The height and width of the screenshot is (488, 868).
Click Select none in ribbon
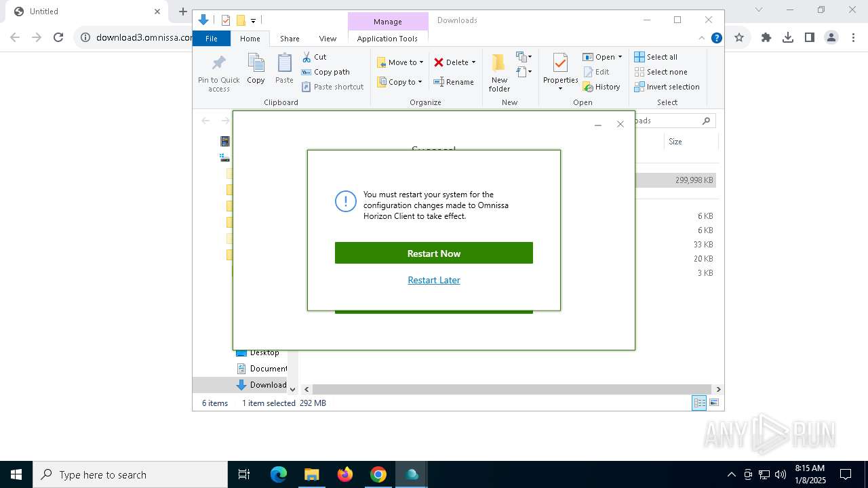tap(661, 72)
